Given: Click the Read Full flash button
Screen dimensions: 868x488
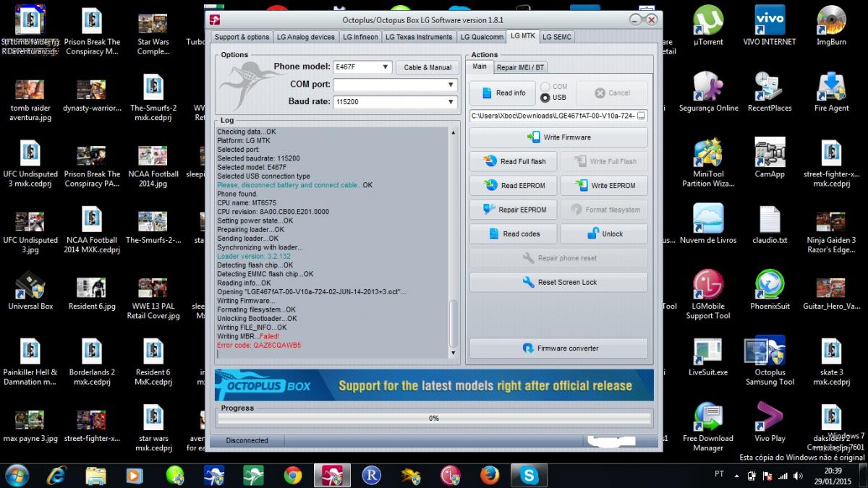Looking at the screenshot, I should [514, 161].
